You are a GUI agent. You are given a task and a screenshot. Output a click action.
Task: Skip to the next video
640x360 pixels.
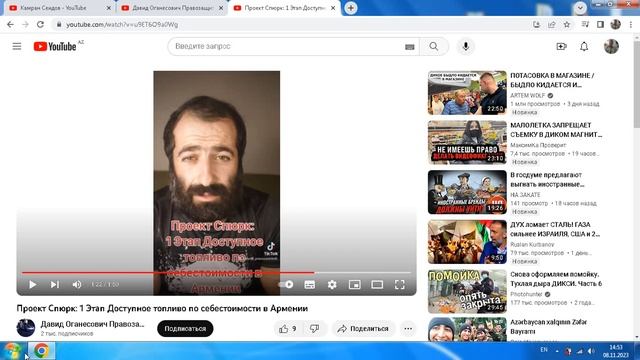55,284
